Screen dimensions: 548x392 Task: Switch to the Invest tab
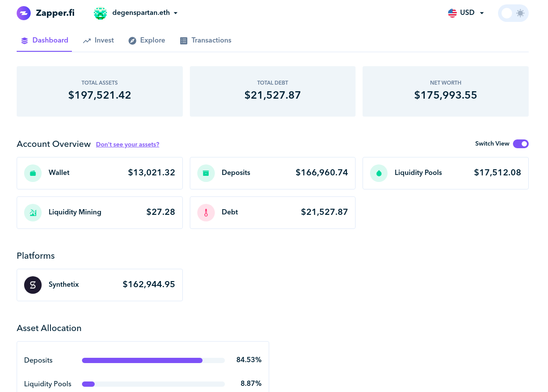99,40
